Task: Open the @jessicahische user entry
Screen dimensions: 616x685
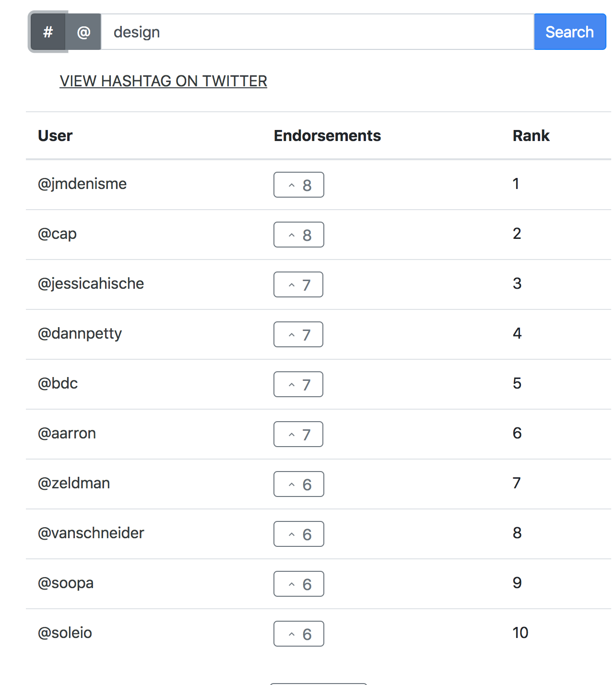Action: [91, 283]
